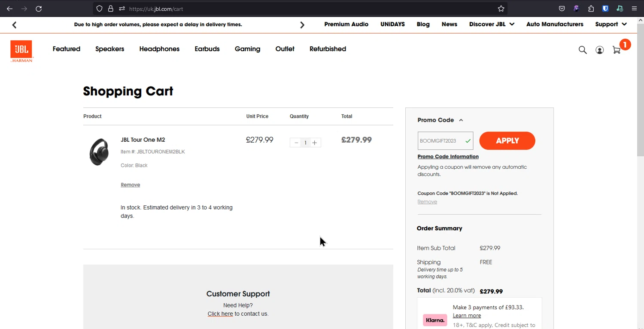
Task: Go back using the browser back arrow
Action: (x=9, y=9)
